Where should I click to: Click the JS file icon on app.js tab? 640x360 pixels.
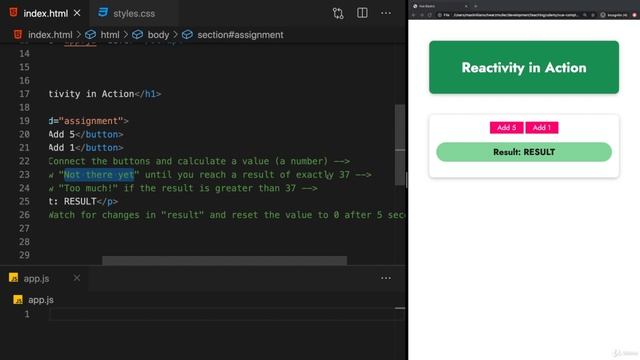[13, 278]
